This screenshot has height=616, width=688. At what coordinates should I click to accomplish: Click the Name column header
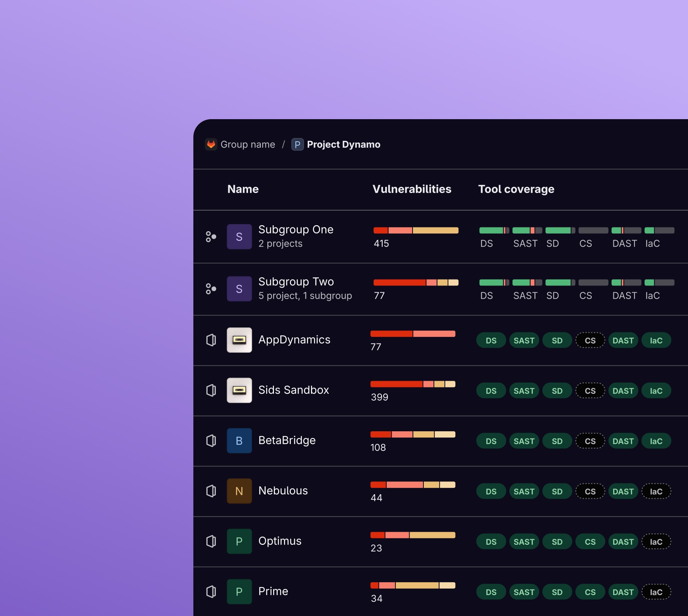[x=243, y=189]
